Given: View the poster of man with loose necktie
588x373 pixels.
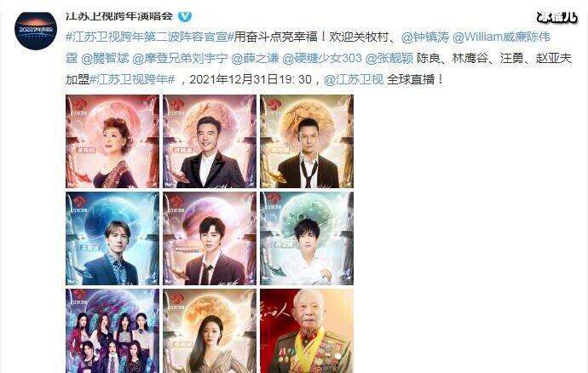Looking at the screenshot, I should (307, 141).
